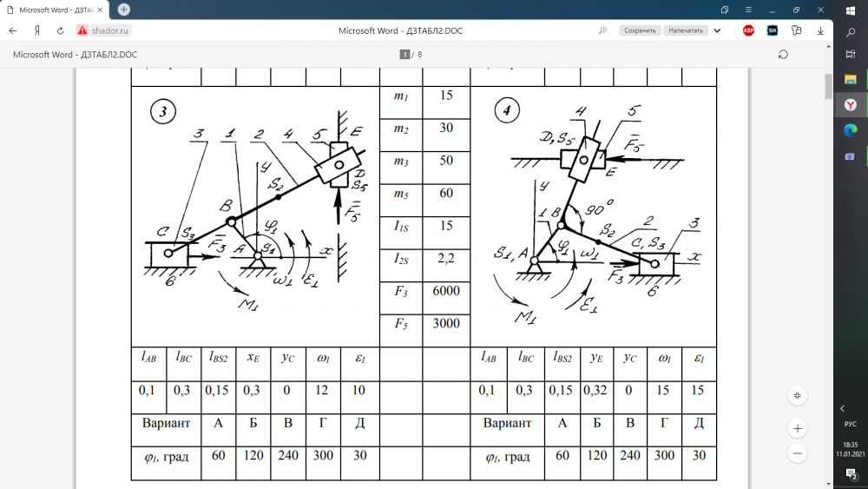This screenshot has width=868, height=489.
Task: Click diagram number 4 circle
Action: pyautogui.click(x=507, y=110)
